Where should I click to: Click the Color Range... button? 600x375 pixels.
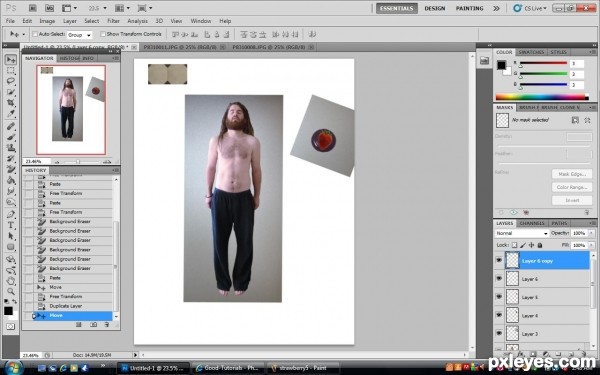(x=572, y=187)
